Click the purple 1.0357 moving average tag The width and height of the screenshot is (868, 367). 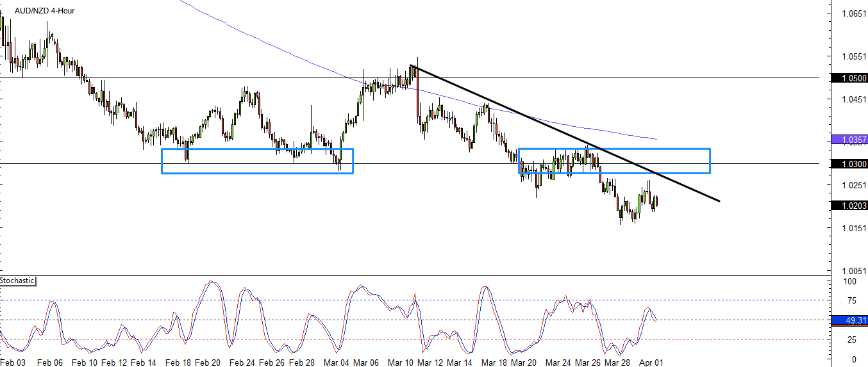coord(849,139)
